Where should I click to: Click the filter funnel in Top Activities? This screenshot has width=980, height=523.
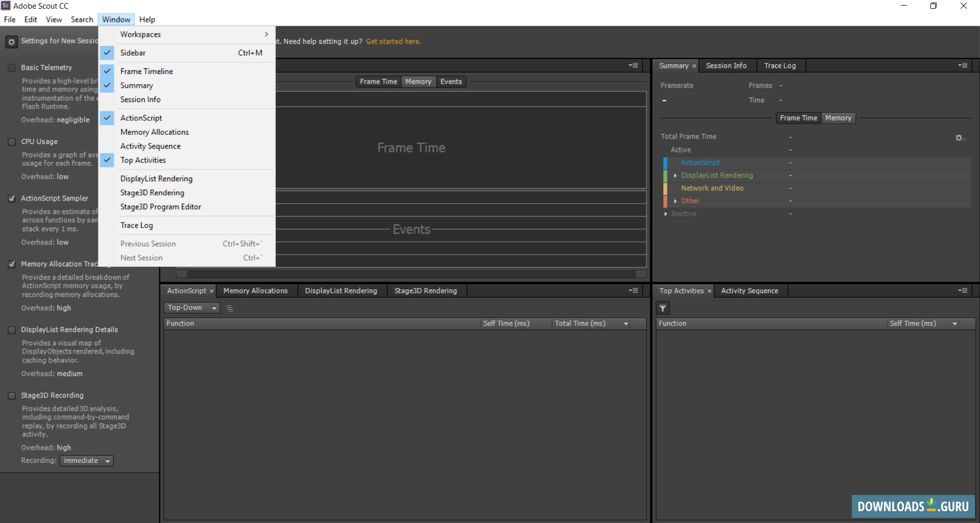[x=662, y=308]
